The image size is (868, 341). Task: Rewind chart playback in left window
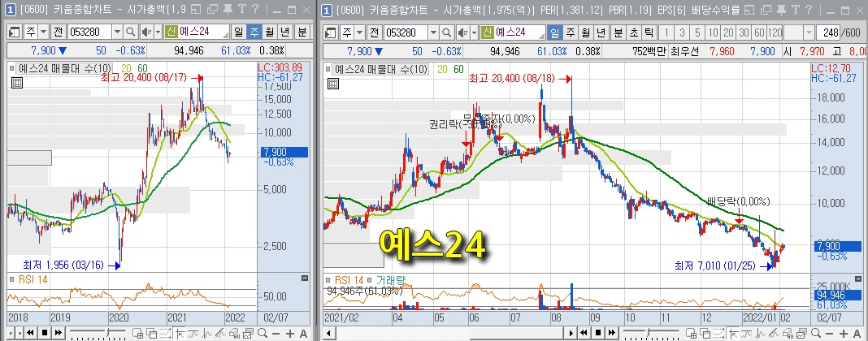pyautogui.click(x=31, y=333)
